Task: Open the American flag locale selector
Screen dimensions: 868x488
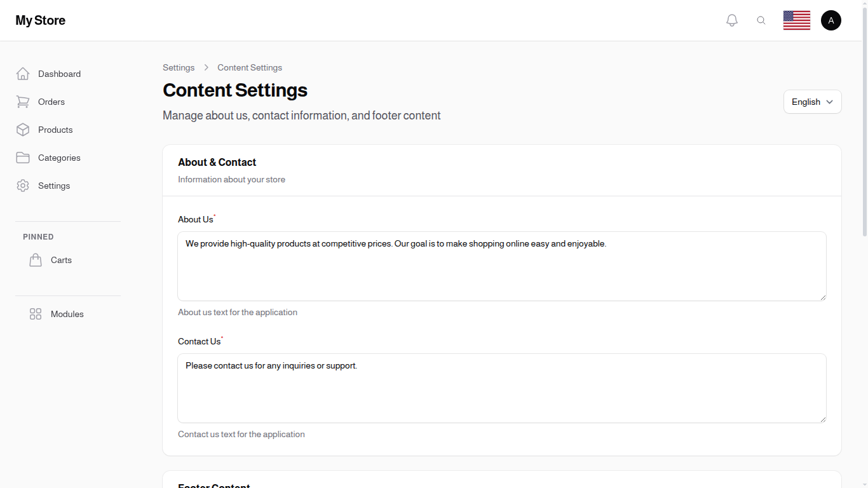Action: pyautogui.click(x=796, y=20)
